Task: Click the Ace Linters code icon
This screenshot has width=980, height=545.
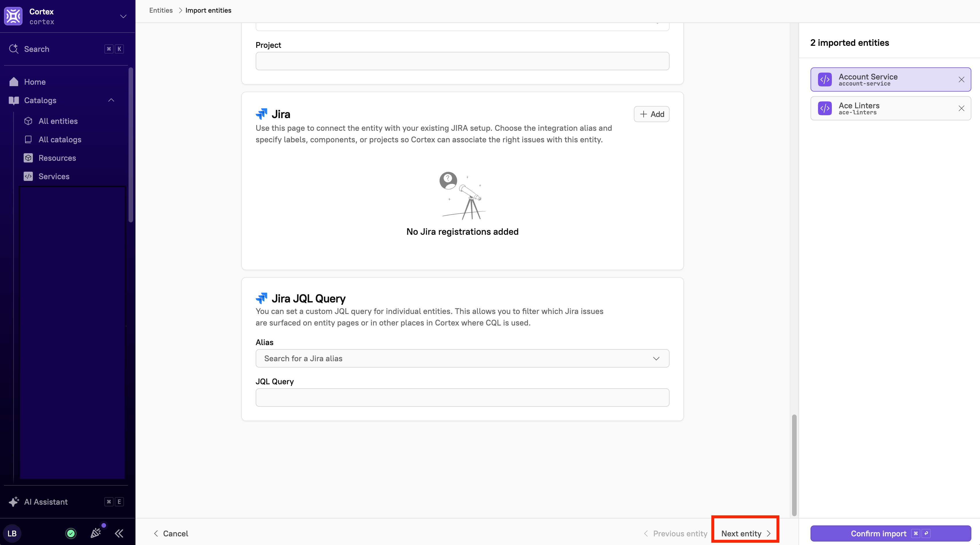Action: (825, 108)
